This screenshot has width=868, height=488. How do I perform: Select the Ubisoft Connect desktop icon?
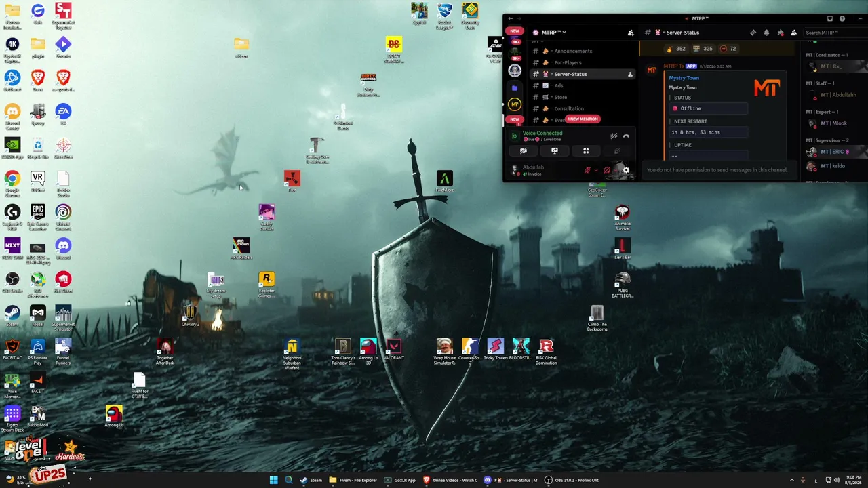point(63,217)
